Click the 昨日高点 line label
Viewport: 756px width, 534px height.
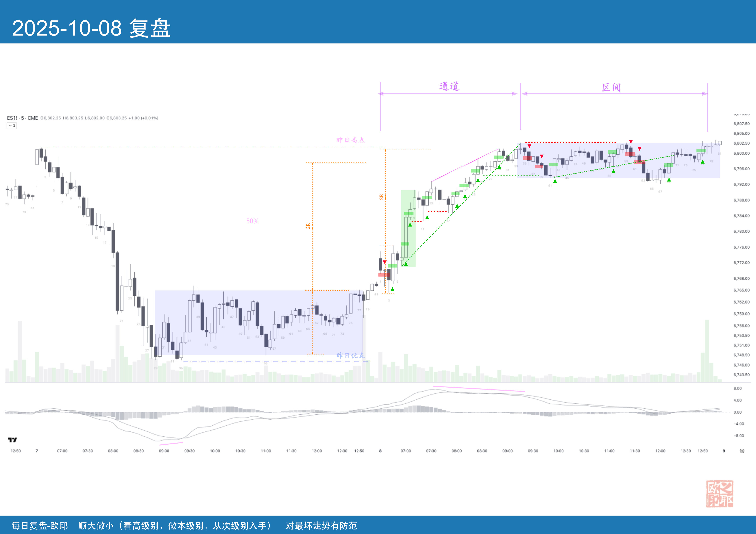pyautogui.click(x=350, y=140)
